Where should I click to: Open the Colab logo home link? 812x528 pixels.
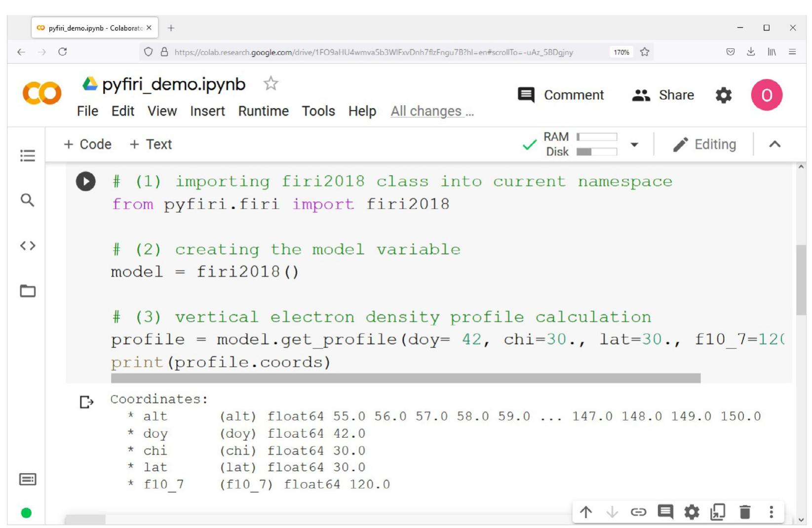point(42,93)
